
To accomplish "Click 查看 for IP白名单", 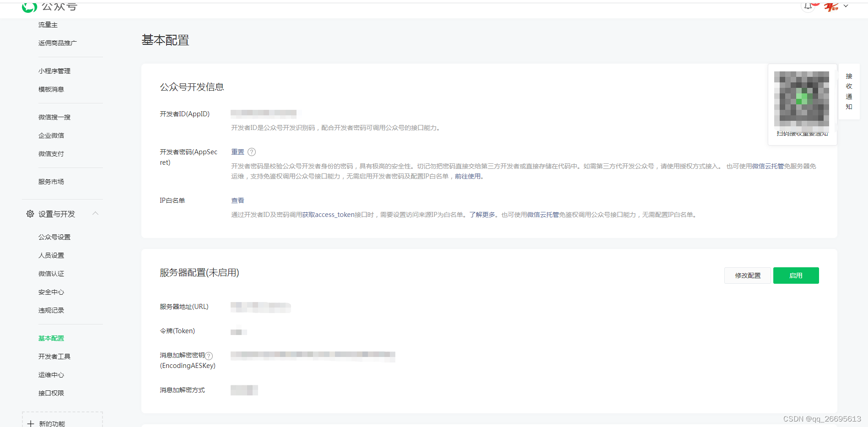I will [x=237, y=200].
